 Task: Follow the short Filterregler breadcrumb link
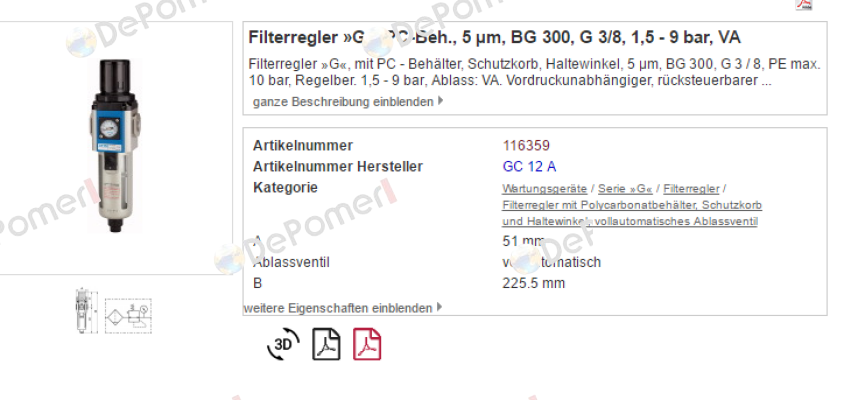coord(691,189)
